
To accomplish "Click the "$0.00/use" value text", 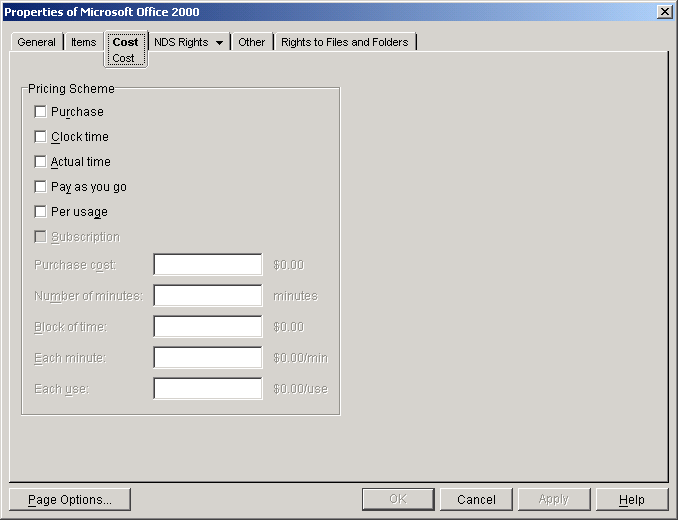I will (x=301, y=389).
